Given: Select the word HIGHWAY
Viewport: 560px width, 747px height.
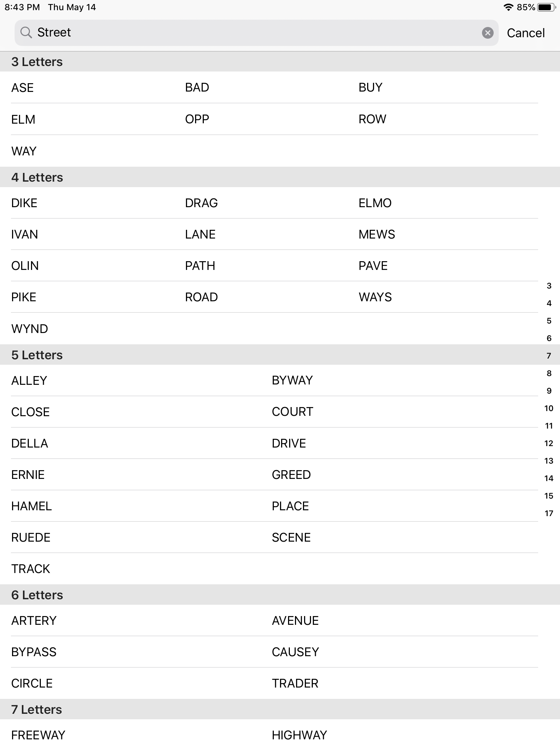Looking at the screenshot, I should [299, 735].
